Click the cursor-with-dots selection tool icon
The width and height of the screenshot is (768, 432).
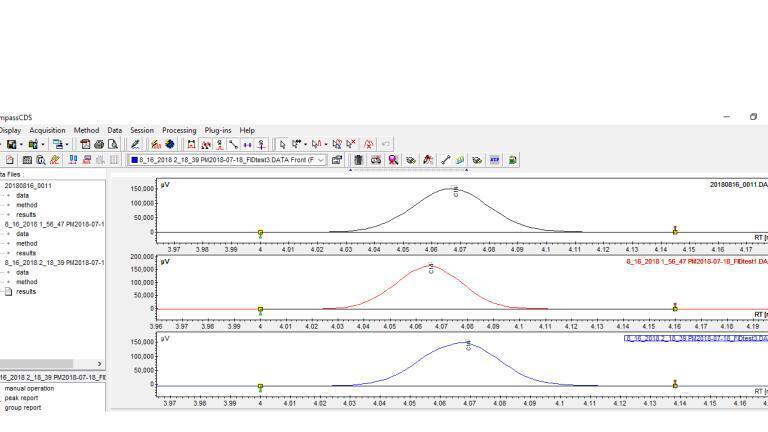296,144
